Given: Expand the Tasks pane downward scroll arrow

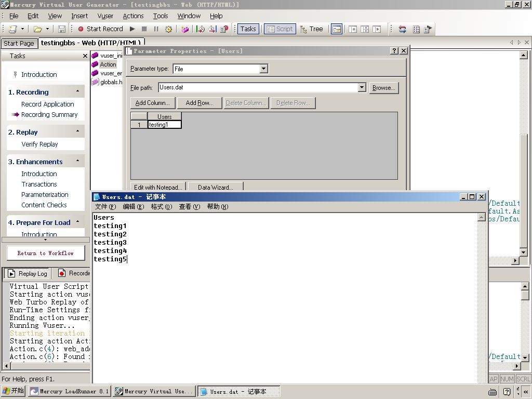Looking at the screenshot, I should click(x=46, y=240).
